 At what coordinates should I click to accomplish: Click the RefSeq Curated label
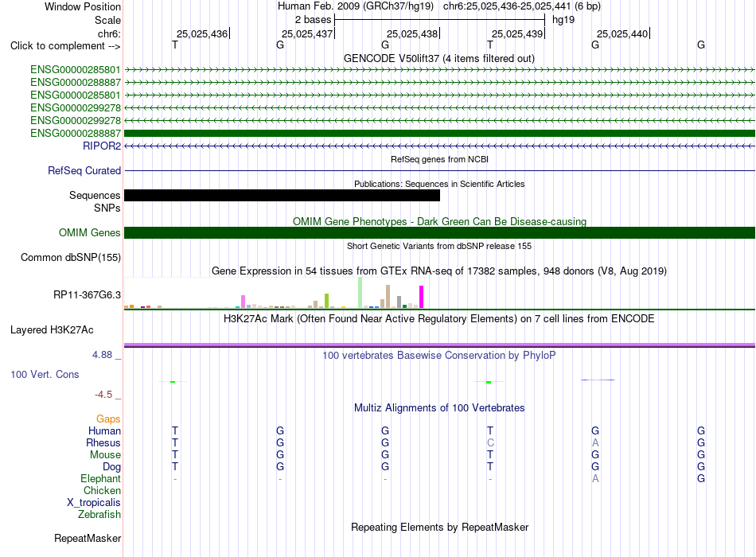(x=84, y=171)
